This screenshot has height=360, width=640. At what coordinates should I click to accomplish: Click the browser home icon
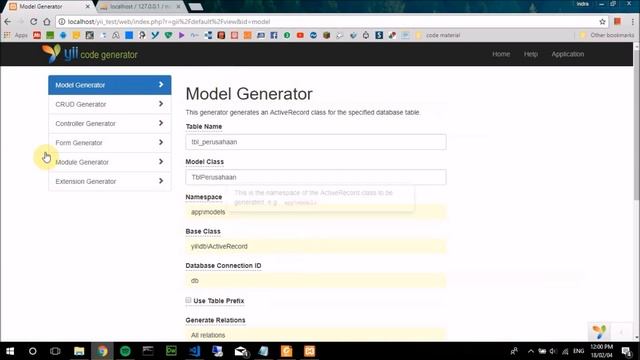pos(47,22)
